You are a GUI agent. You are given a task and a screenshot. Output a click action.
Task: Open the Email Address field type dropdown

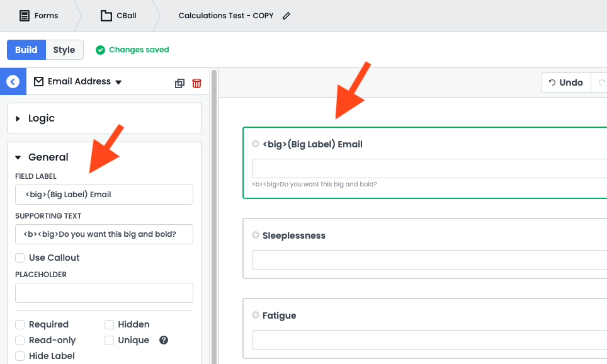tap(118, 82)
